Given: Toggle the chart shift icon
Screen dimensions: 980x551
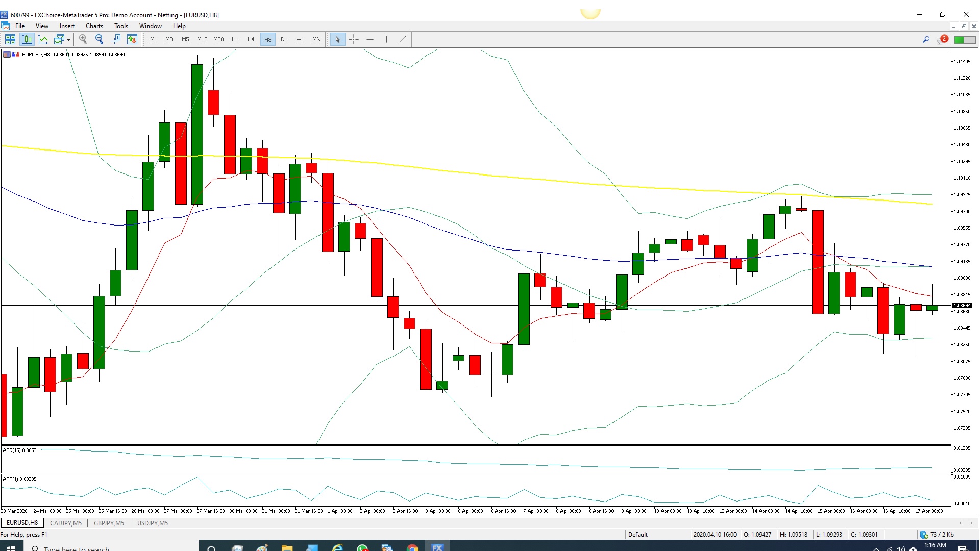Looking at the screenshot, I should (116, 39).
